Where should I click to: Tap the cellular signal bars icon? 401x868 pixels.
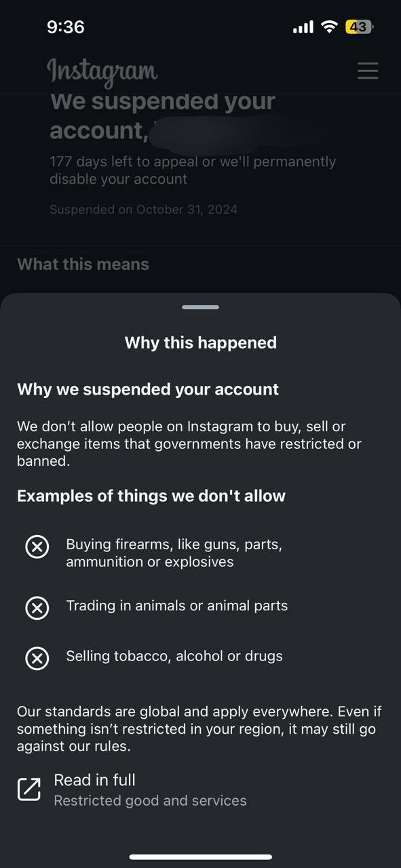click(x=303, y=28)
